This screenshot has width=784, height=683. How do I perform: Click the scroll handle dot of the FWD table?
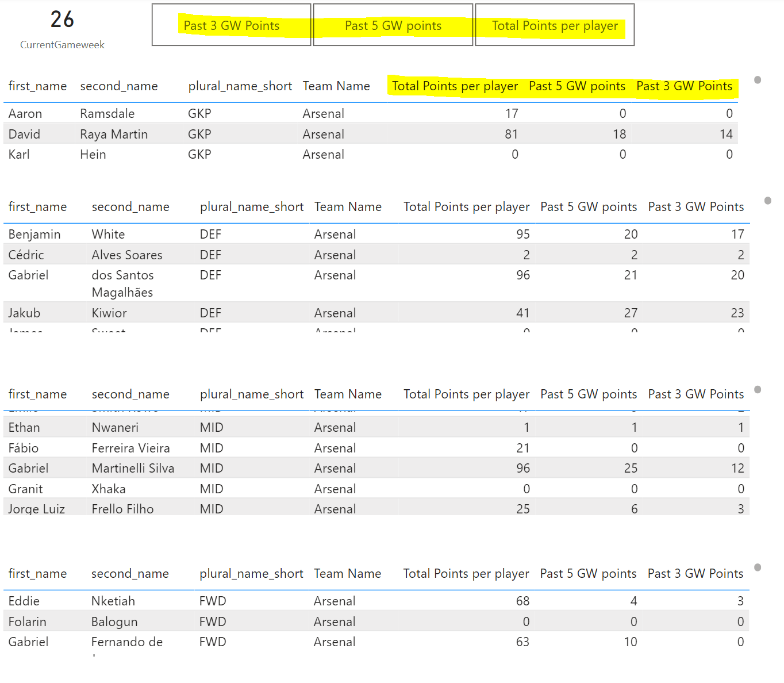tap(758, 567)
